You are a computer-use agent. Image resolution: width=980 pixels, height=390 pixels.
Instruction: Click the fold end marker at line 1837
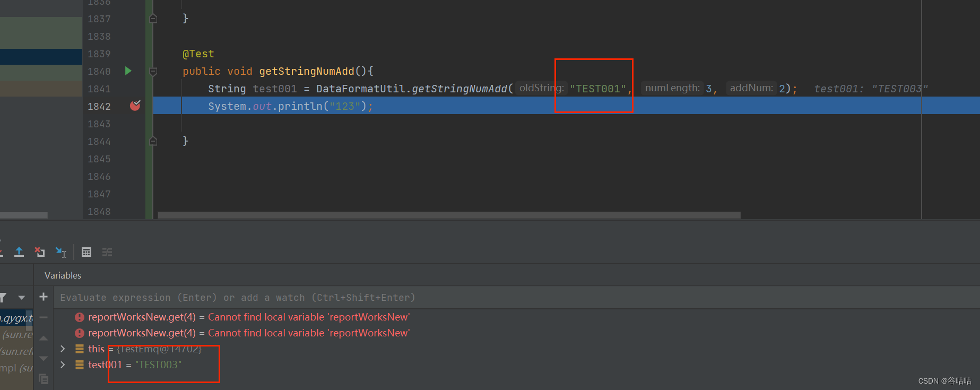point(153,19)
